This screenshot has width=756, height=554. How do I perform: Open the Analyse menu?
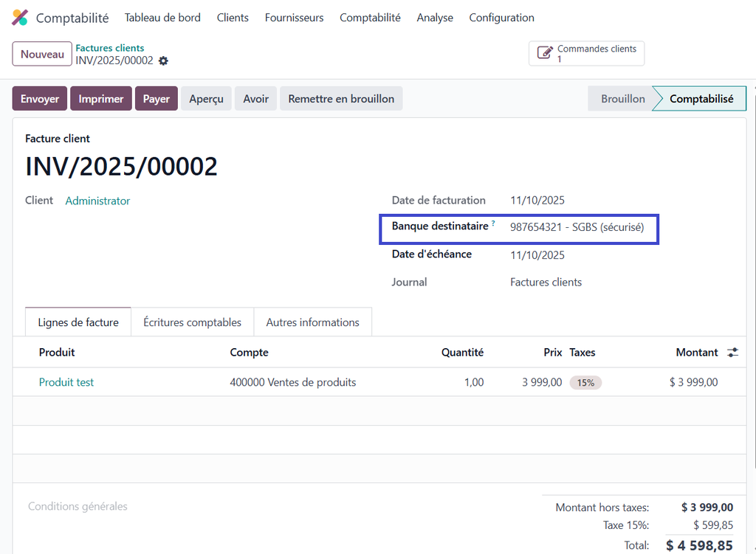tap(435, 18)
